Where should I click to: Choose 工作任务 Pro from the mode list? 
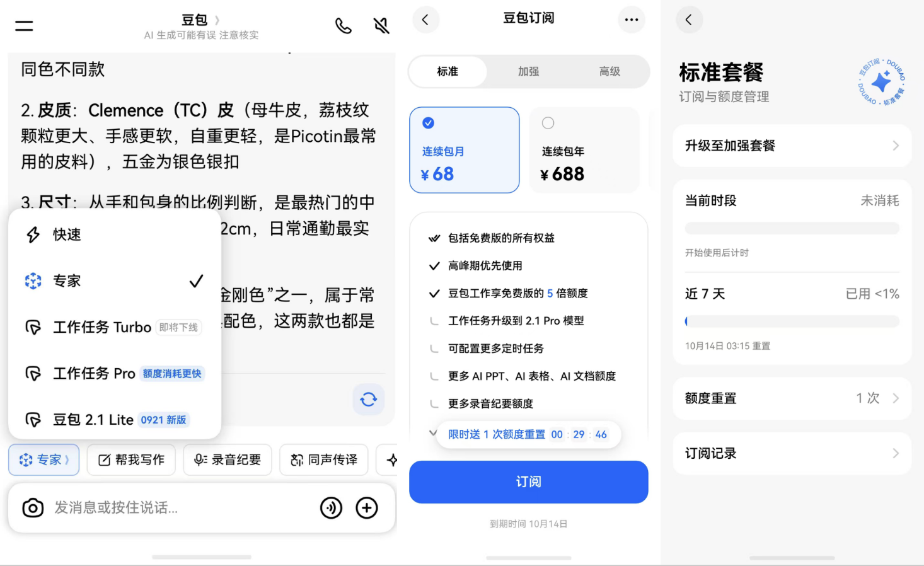[x=115, y=373]
